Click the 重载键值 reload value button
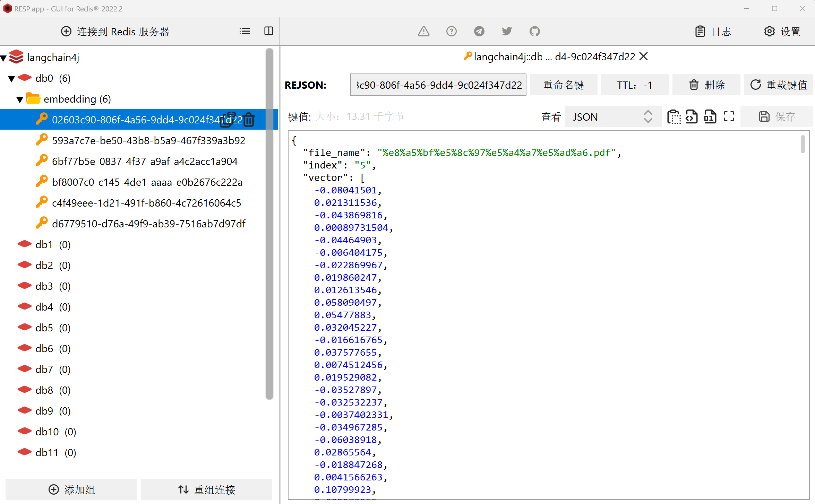Viewport: 815px width, 504px height. tap(779, 85)
